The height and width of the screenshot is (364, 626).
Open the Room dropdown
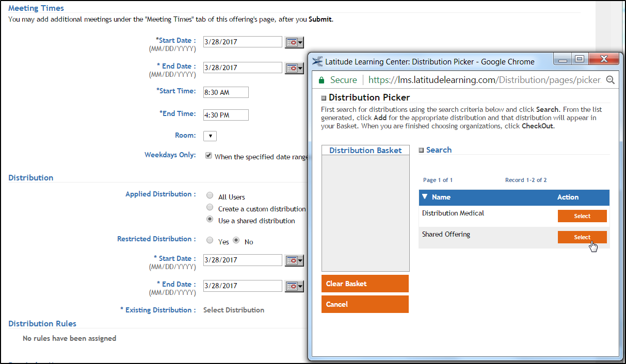pyautogui.click(x=210, y=136)
